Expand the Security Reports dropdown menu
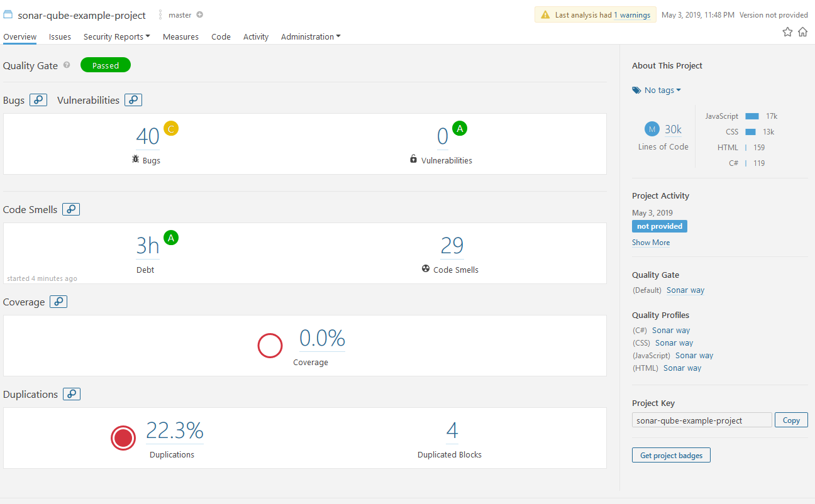 coord(116,36)
